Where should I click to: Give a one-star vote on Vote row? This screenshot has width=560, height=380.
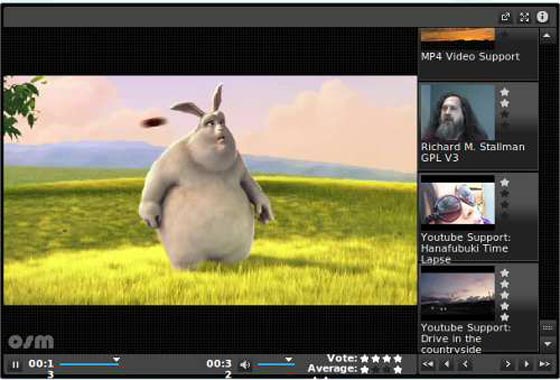[364, 358]
